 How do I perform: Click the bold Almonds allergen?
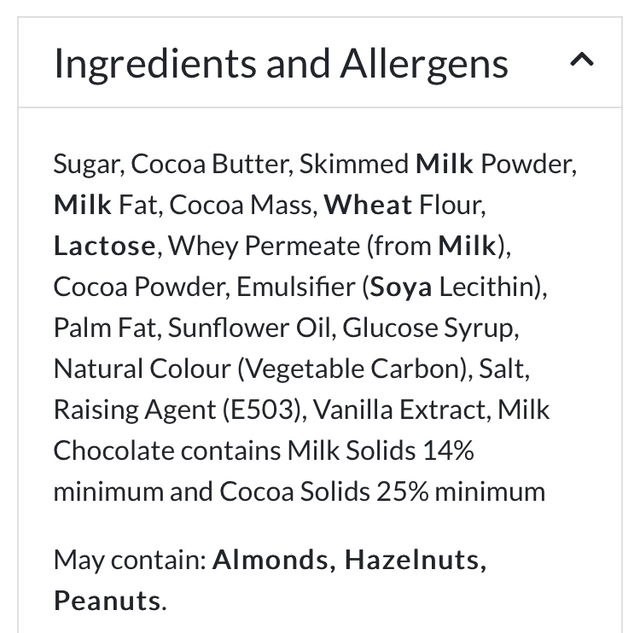pyautogui.click(x=270, y=560)
